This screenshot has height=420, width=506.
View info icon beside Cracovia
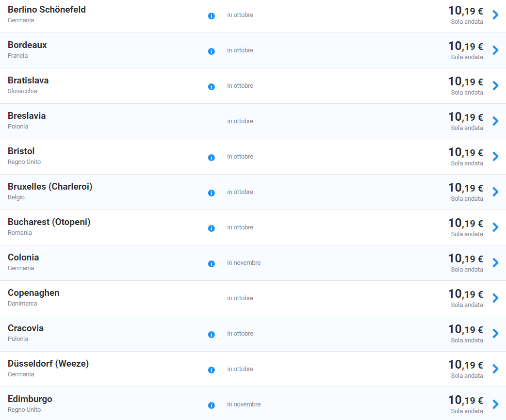[x=212, y=335]
